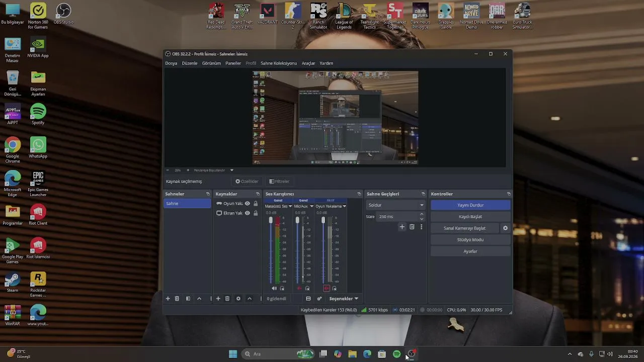Lock the Oyun Yakalama source
644x362 pixels.
tap(256, 204)
